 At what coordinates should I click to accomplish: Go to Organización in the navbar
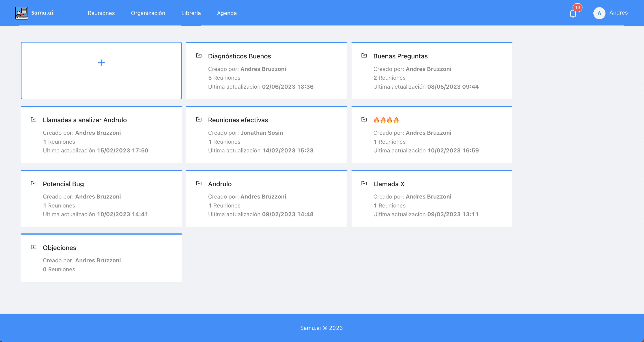[148, 13]
